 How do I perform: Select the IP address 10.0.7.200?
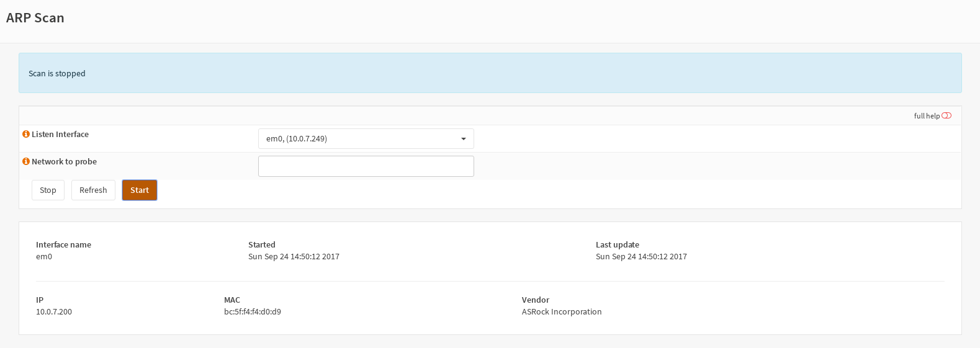(x=54, y=312)
